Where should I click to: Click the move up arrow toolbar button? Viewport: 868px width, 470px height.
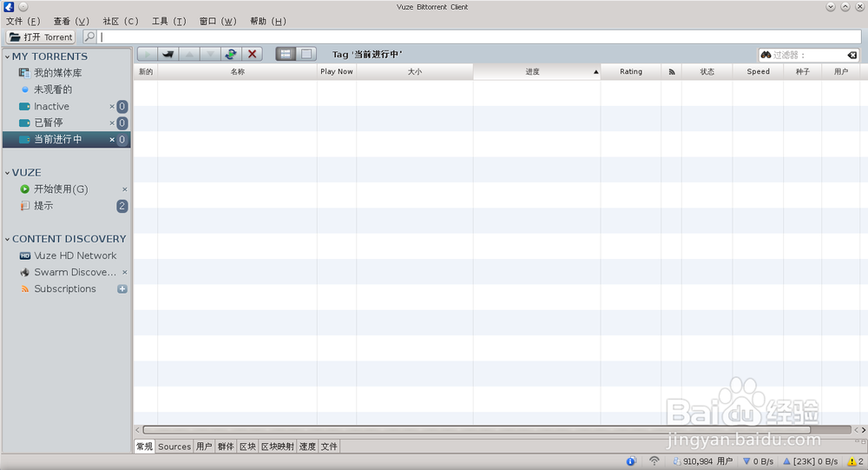click(x=189, y=55)
